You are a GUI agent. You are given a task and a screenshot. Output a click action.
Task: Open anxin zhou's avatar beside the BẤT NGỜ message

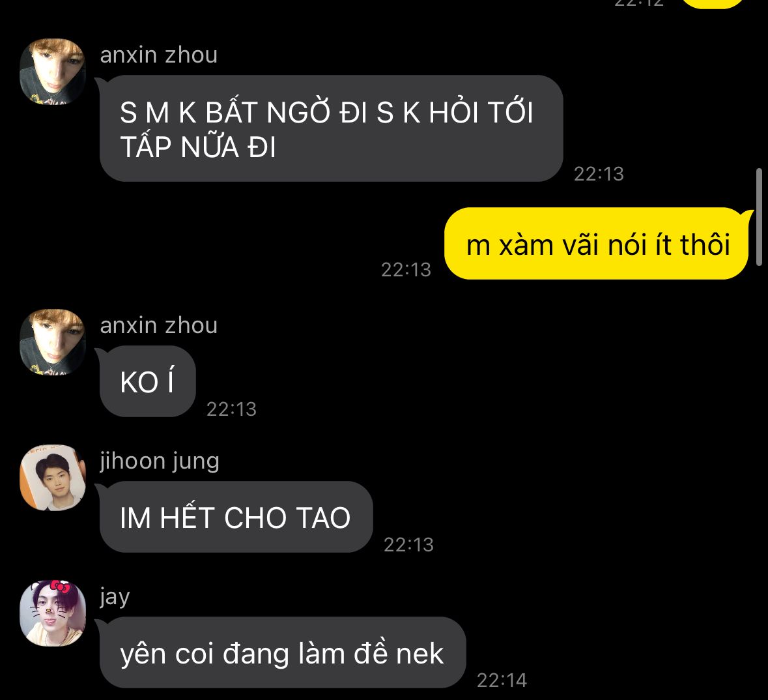coord(53,72)
